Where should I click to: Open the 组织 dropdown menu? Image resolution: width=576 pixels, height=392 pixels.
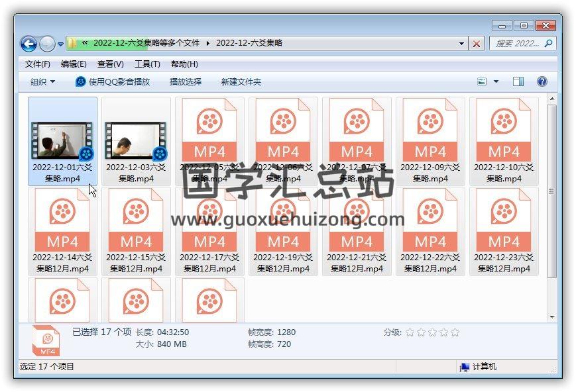(x=43, y=81)
